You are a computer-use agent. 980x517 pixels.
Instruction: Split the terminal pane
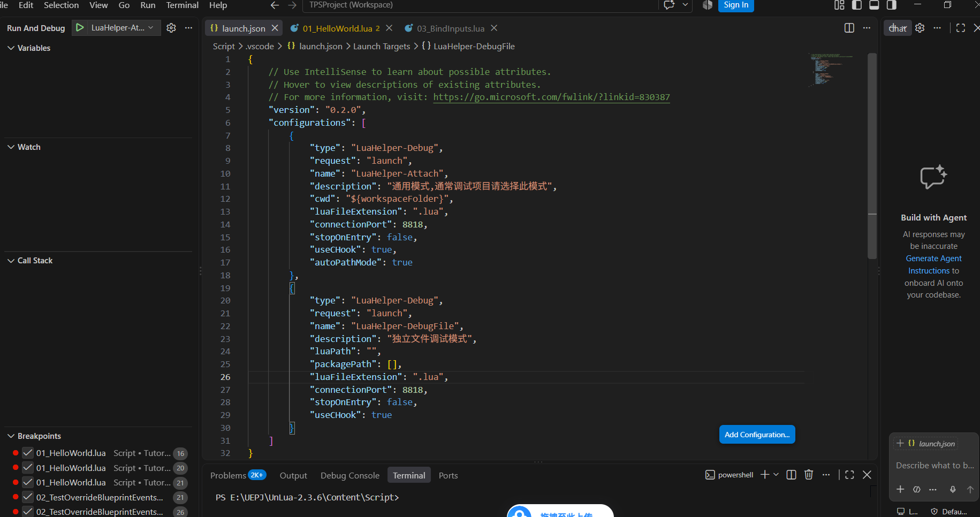point(792,475)
